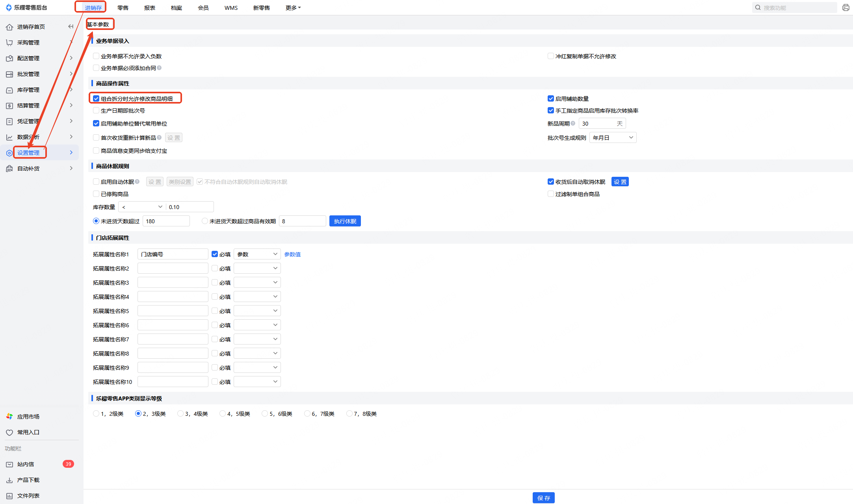Open the WMS top menu
The width and height of the screenshot is (853, 504).
tap(231, 8)
